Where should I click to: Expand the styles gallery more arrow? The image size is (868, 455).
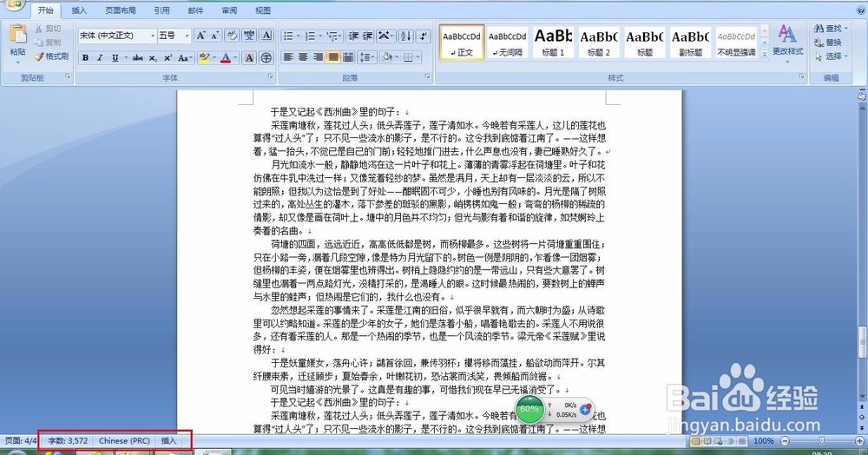pos(765,54)
